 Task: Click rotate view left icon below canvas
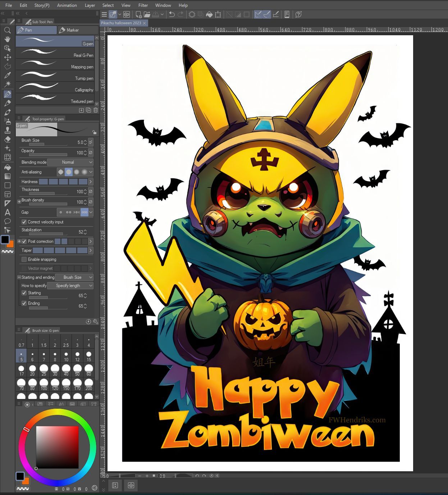197,476
